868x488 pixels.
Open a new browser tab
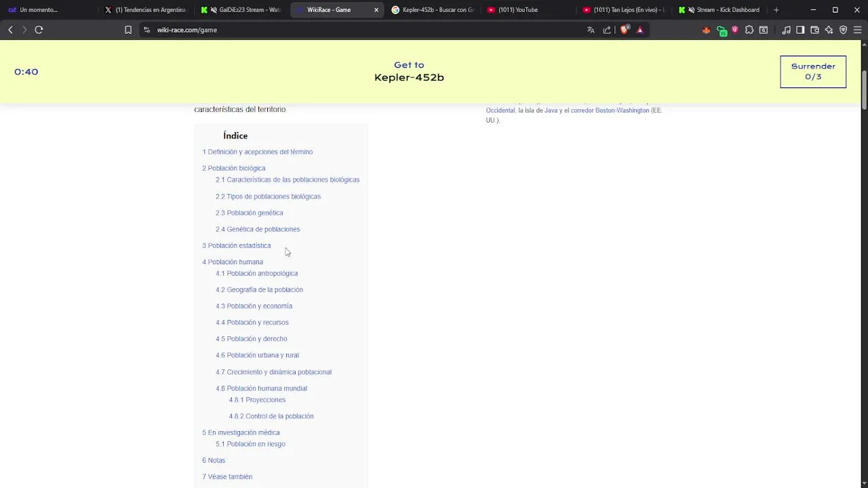pos(776,10)
